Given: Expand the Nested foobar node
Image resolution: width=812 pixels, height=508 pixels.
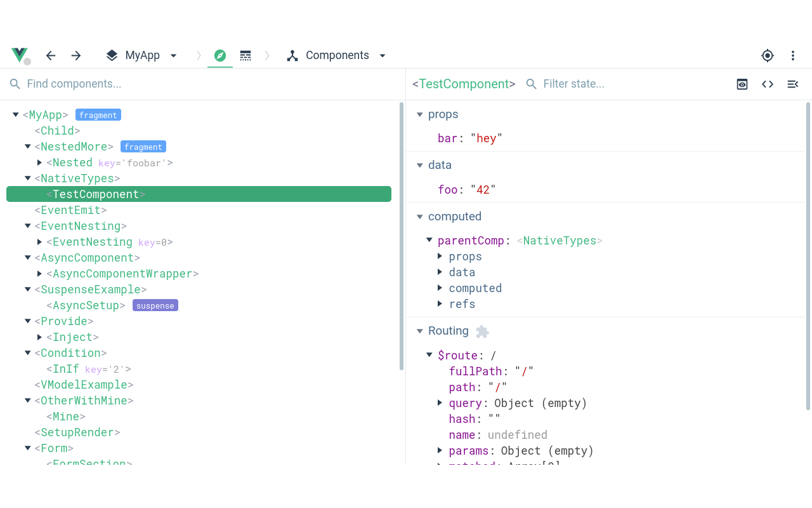Looking at the screenshot, I should click(39, 163).
